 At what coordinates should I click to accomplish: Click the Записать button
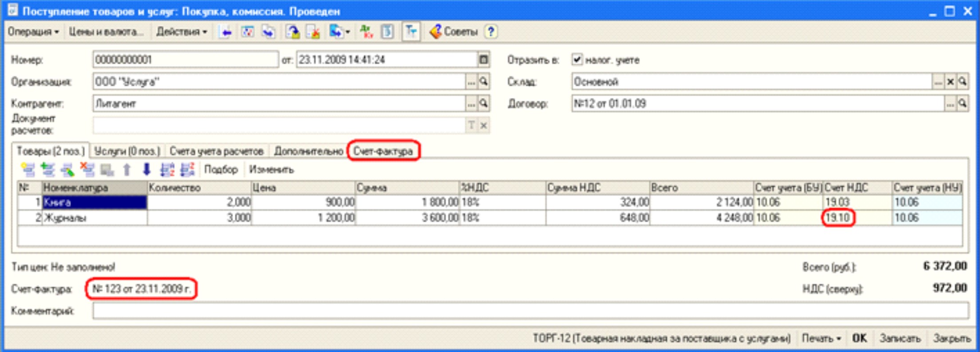point(900,339)
